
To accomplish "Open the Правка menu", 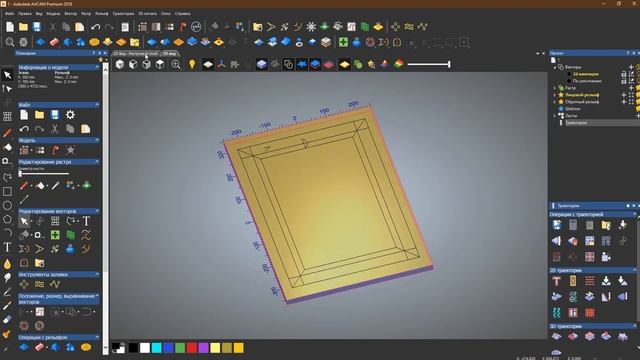I will pyautogui.click(x=25, y=13).
